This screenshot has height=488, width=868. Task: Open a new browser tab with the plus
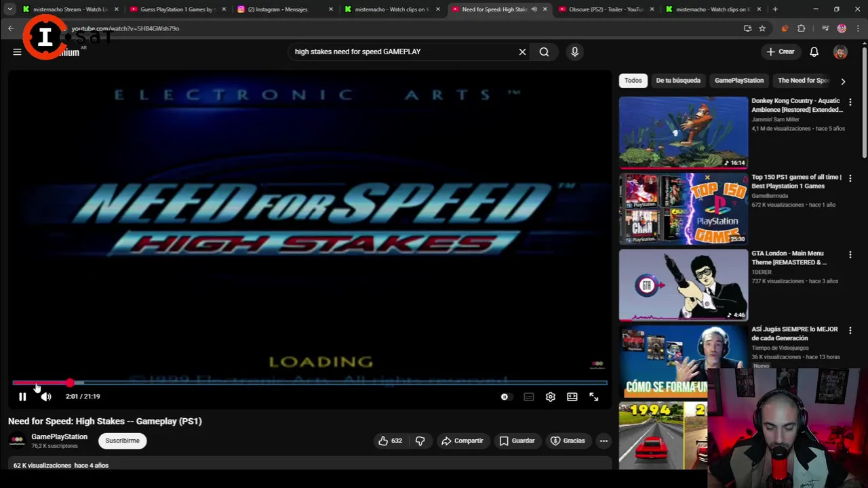pos(775,9)
